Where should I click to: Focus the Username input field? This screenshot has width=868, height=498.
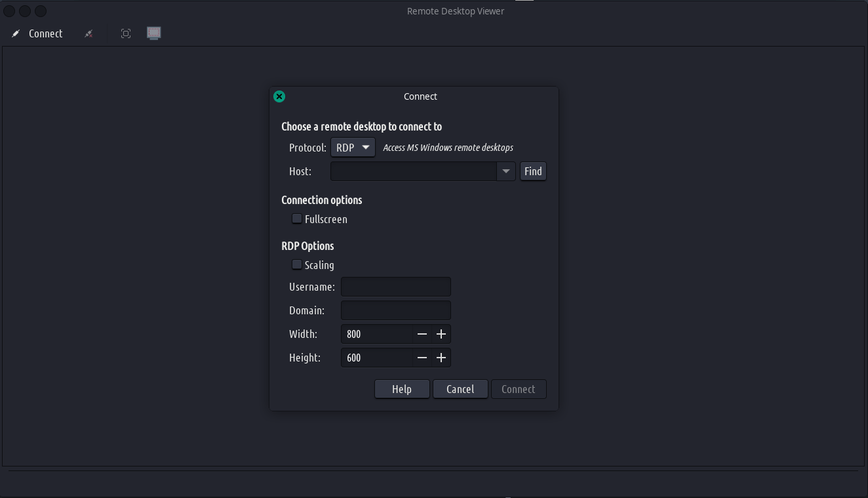[x=395, y=287]
